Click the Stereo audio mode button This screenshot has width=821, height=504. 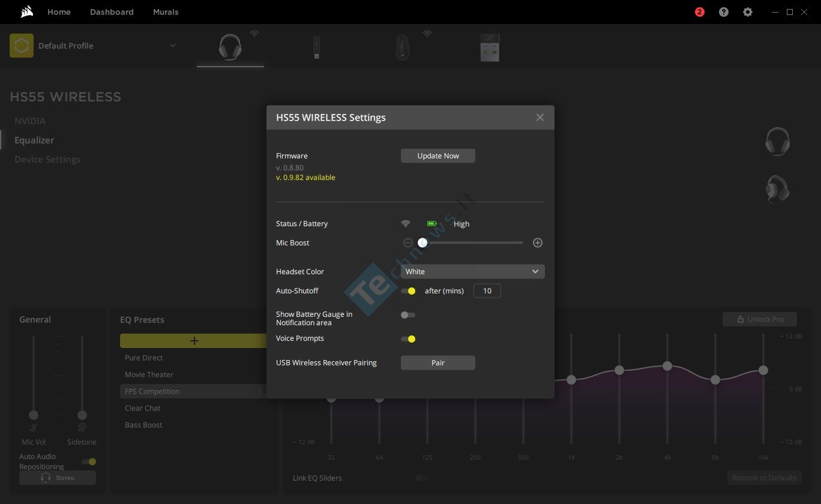tap(58, 478)
